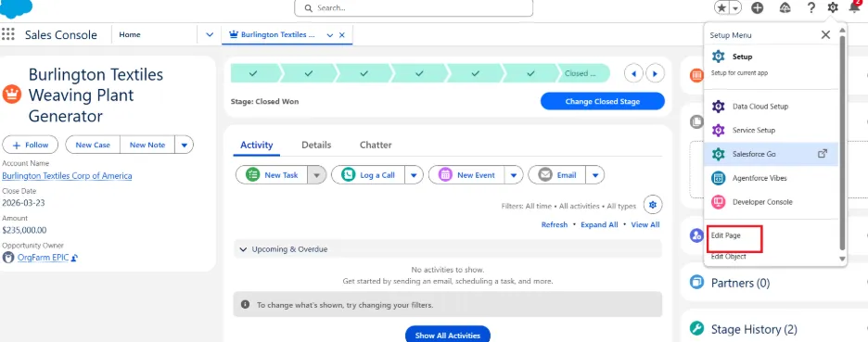This screenshot has width=868, height=342.
Task: Click the Salesforce cloud logo
Action: [x=17, y=7]
